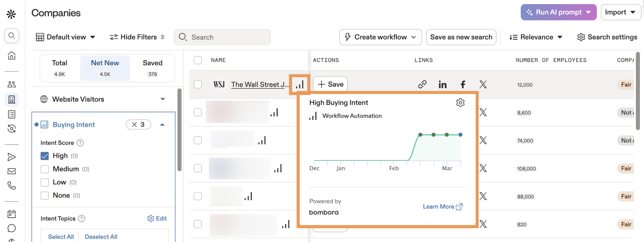The image size is (644, 242).
Task: Click intent signal bars in the 74,000 row
Action: coord(262,140)
